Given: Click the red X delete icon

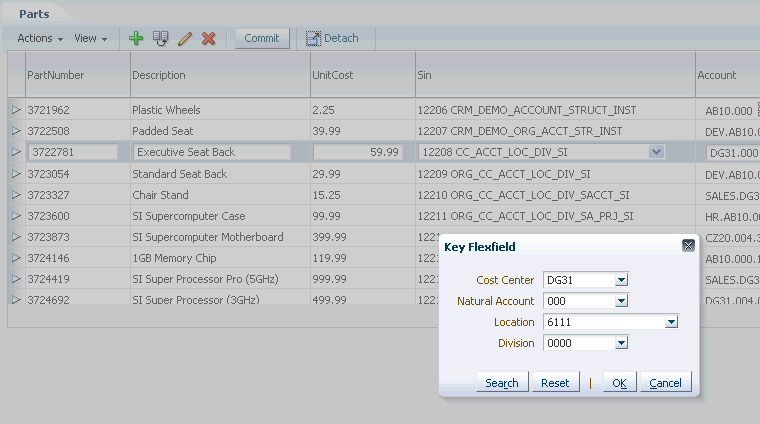Looking at the screenshot, I should pyautogui.click(x=208, y=38).
